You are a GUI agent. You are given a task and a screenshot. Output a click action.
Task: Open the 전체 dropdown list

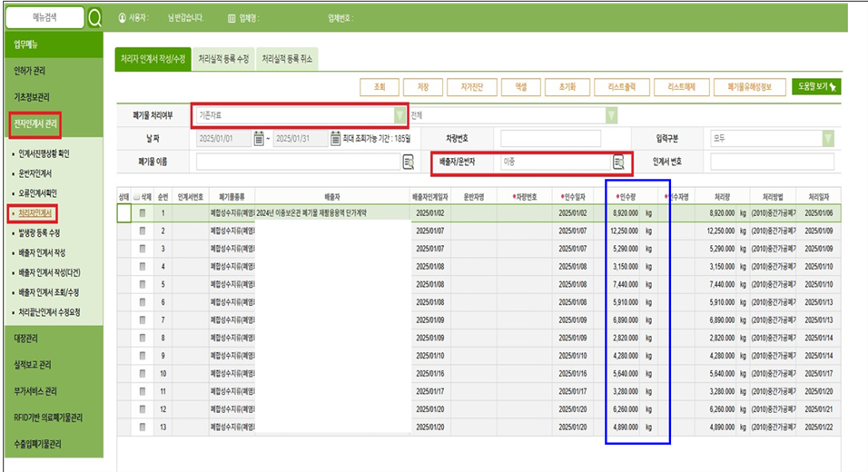coord(611,115)
